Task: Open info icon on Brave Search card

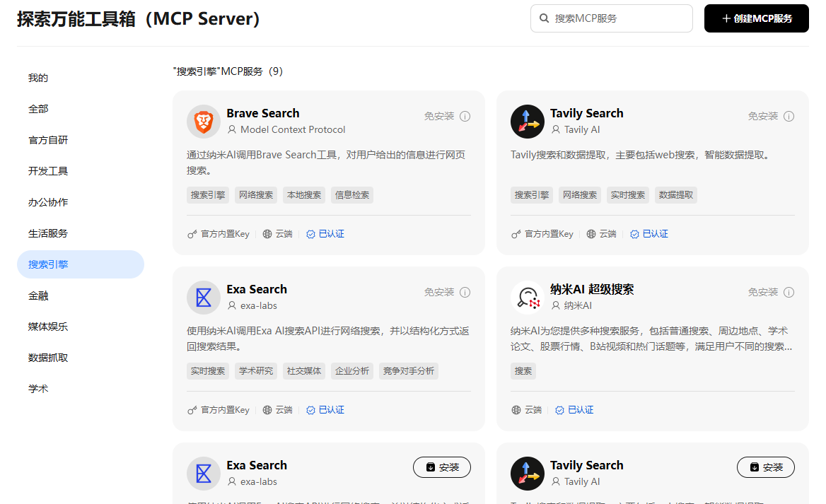Action: (x=465, y=117)
